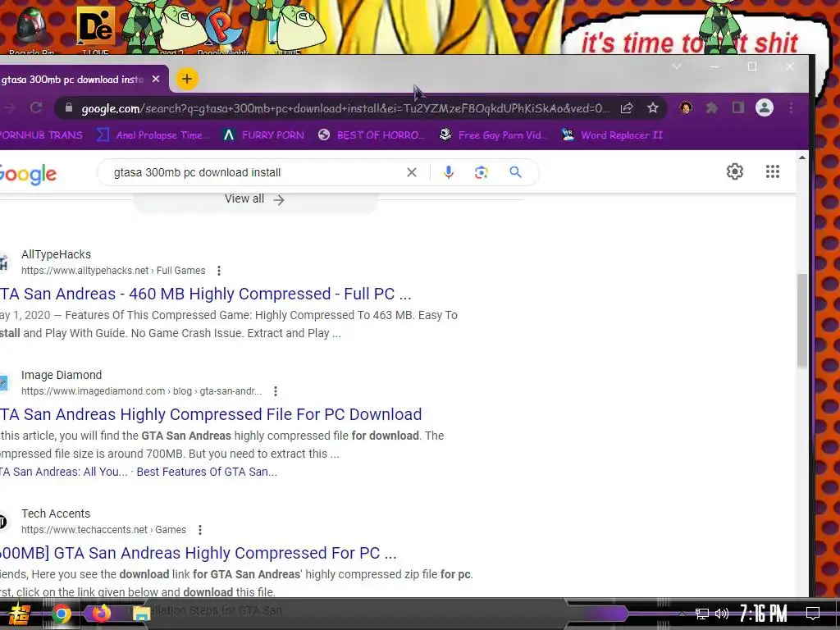Open more options for the Image Diamond result

click(x=276, y=391)
